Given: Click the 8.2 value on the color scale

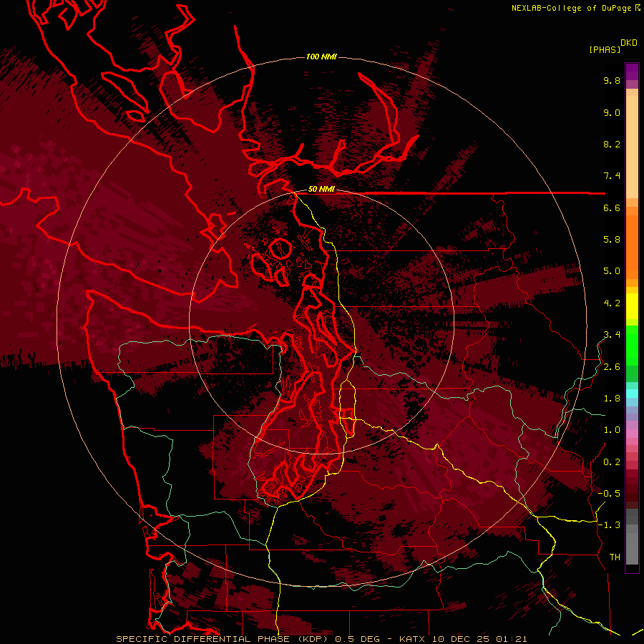Looking at the screenshot, I should pos(612,144).
